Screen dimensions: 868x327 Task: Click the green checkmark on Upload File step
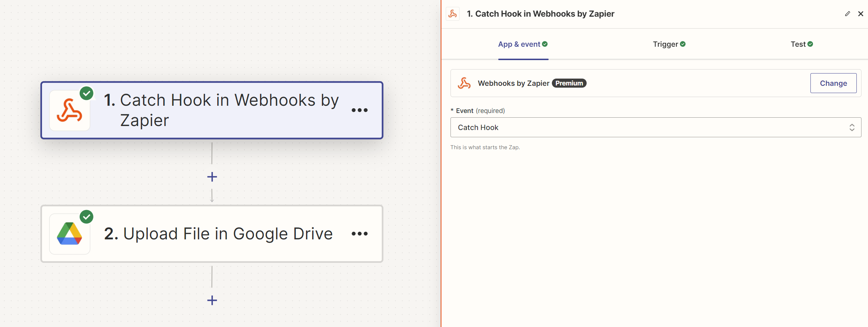click(87, 217)
